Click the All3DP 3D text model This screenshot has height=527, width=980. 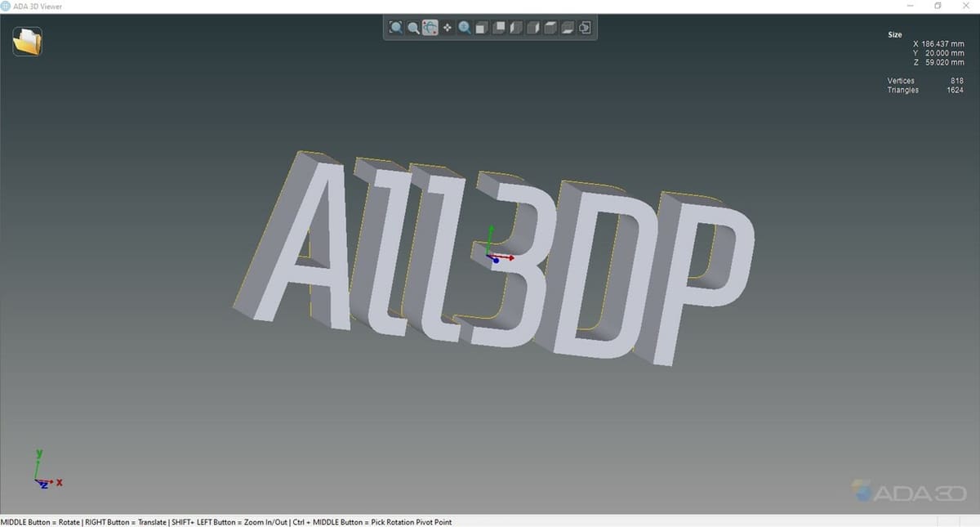[x=494, y=257]
